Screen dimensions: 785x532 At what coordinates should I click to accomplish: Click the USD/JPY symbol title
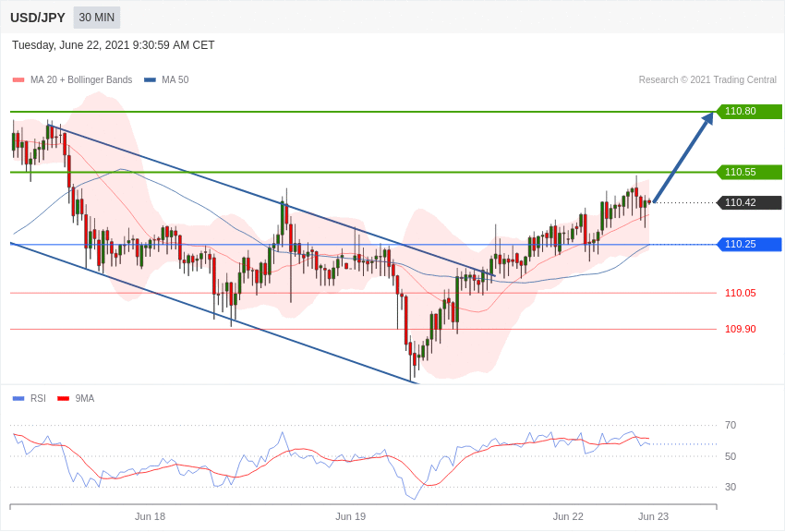[38, 18]
